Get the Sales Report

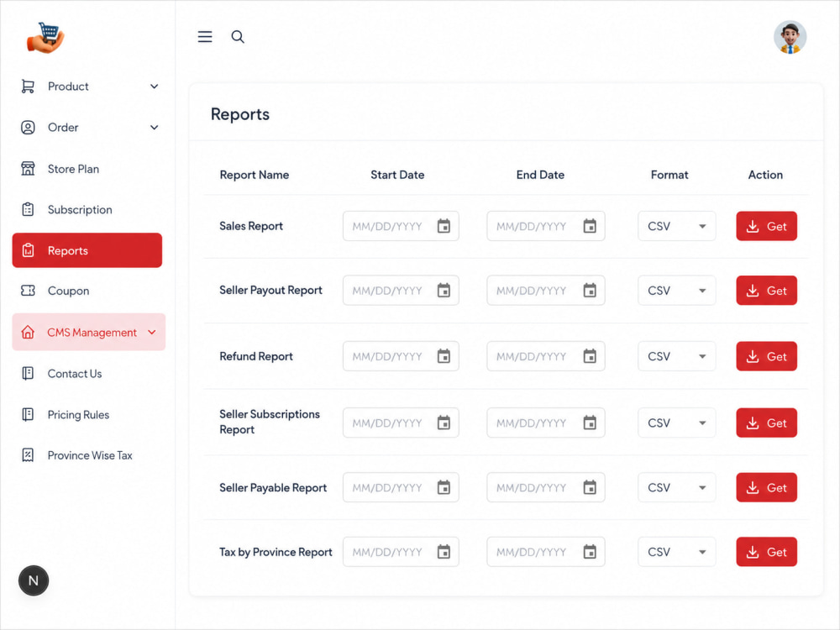[x=766, y=226]
